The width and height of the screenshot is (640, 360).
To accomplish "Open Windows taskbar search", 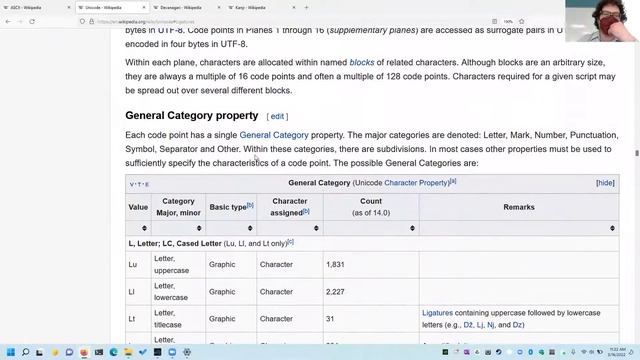I will (25, 352).
